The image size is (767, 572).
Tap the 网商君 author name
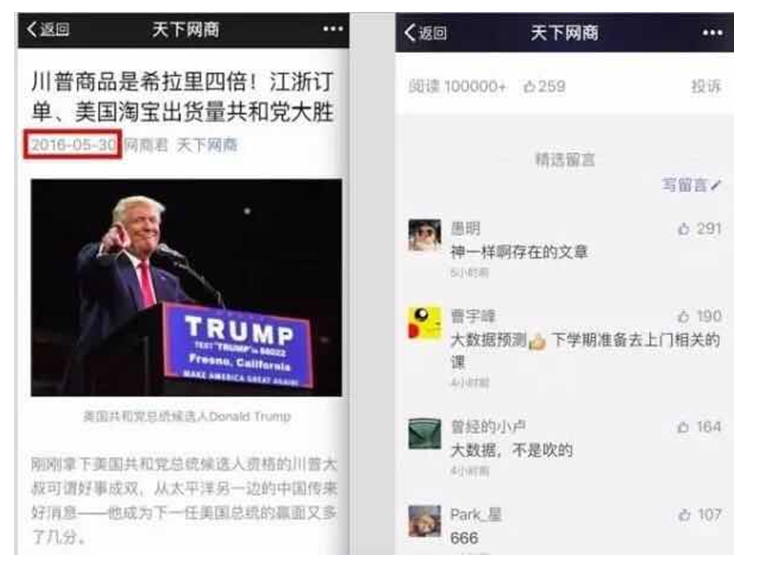[x=146, y=145]
